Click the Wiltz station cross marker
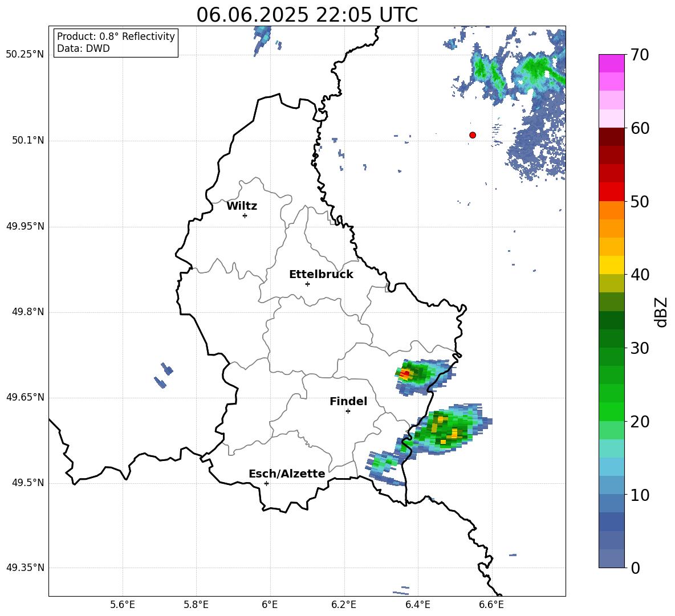The image size is (675, 616). 245,215
